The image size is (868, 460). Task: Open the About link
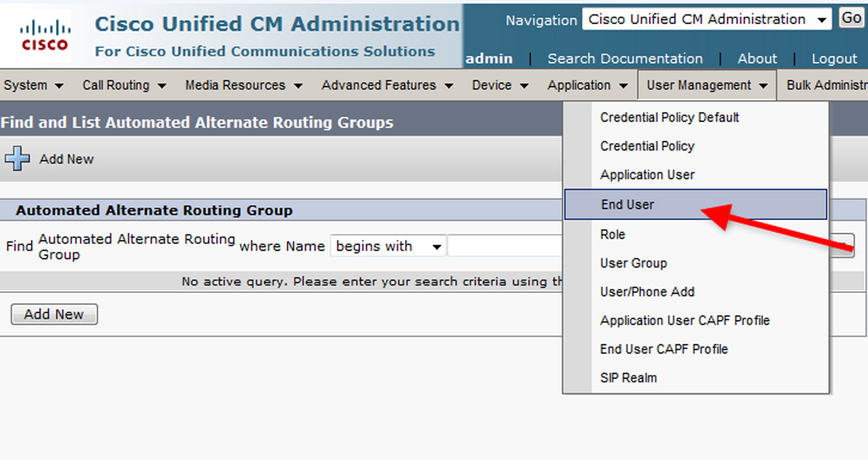click(x=757, y=58)
